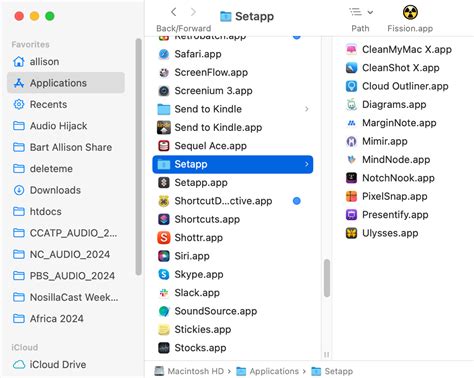Click the Shottr.app icon
474x378 pixels.
[164, 238]
